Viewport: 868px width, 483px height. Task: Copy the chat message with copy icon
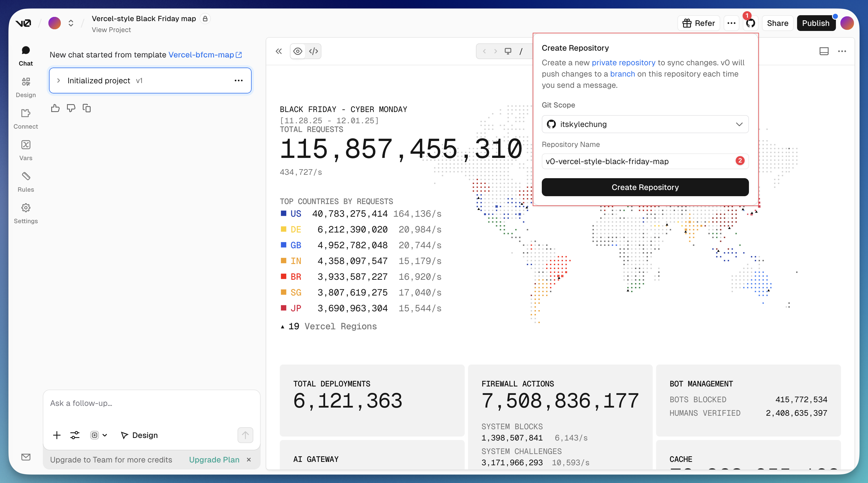[87, 108]
